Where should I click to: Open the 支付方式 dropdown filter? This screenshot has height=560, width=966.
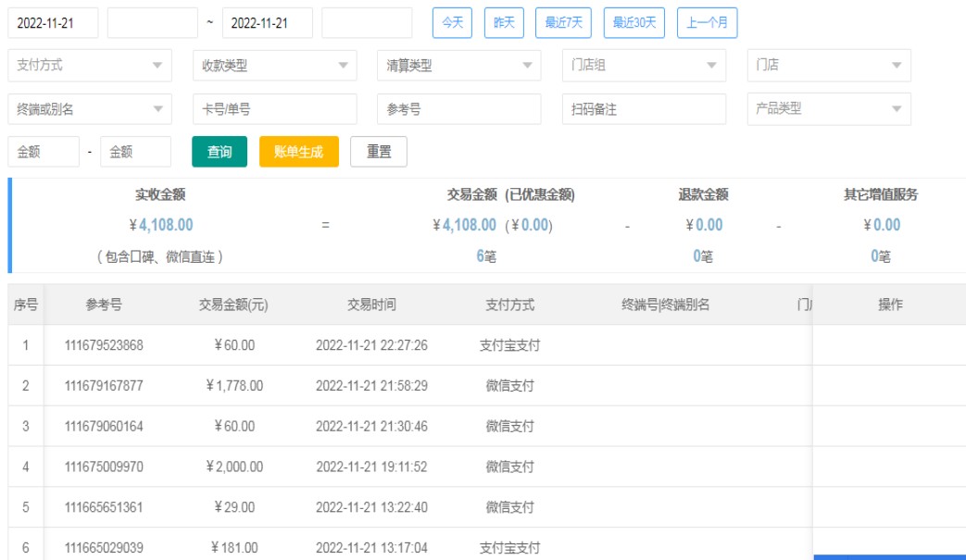(x=90, y=66)
